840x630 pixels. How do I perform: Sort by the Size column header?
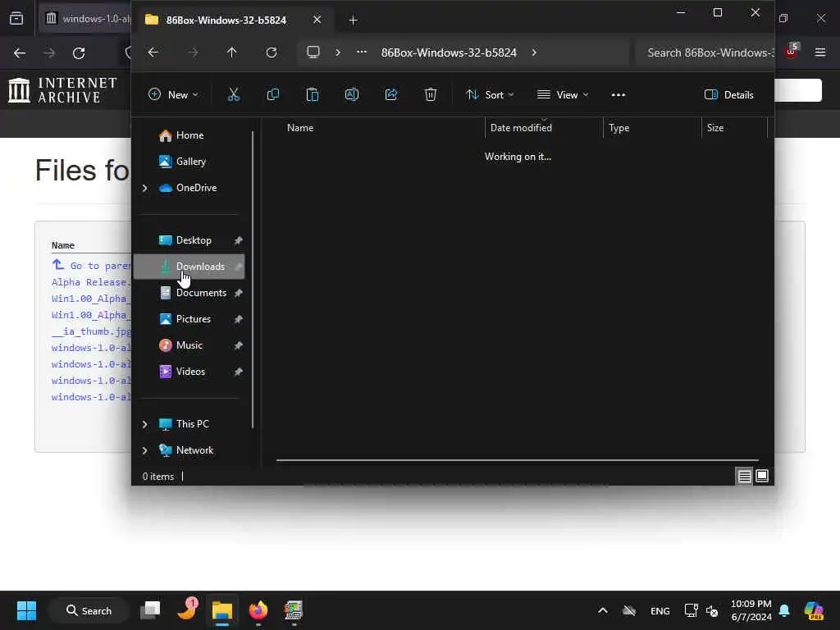pos(715,128)
